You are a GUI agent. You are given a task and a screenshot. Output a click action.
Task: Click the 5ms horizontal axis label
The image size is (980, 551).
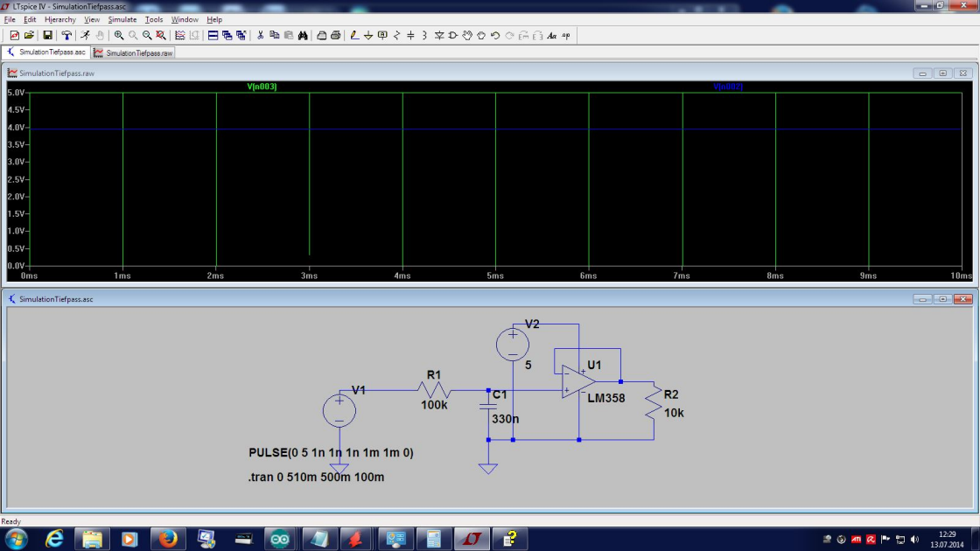pyautogui.click(x=495, y=275)
